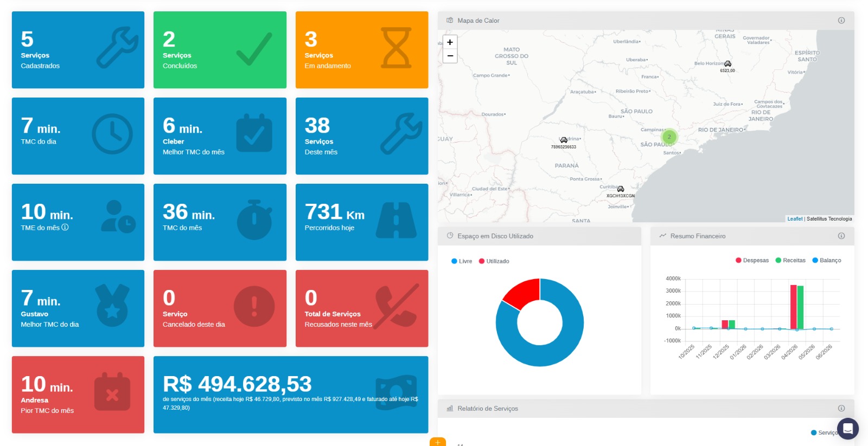Viewport: 868px width, 446px height.
Task: Open the Serviços Em andamento card
Action: point(362,50)
